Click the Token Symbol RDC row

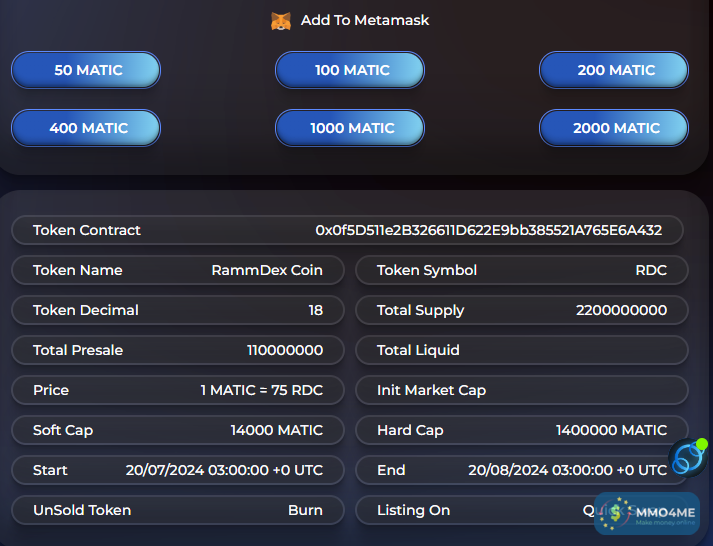tap(521, 270)
